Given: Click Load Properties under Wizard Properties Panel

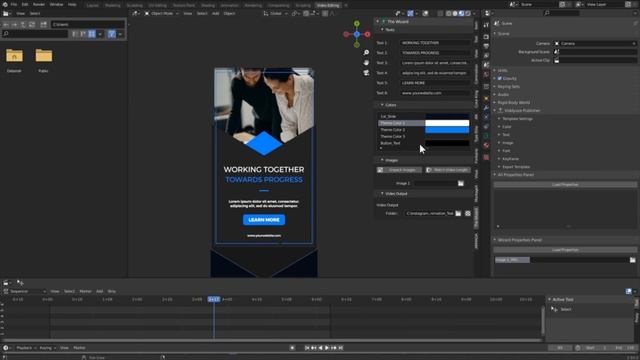Looking at the screenshot, I should click(x=565, y=250).
